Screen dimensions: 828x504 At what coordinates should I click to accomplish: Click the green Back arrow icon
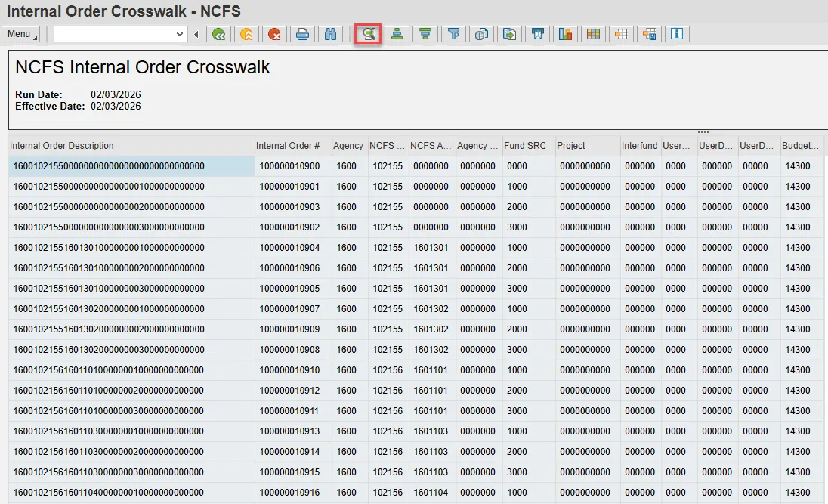218,34
